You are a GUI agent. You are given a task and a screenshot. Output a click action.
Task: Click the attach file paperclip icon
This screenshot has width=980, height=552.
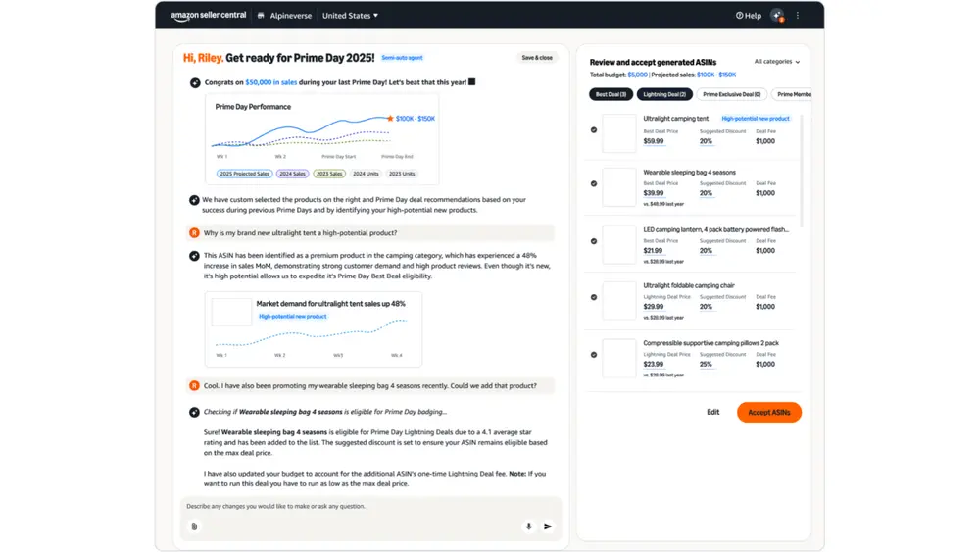point(194,527)
